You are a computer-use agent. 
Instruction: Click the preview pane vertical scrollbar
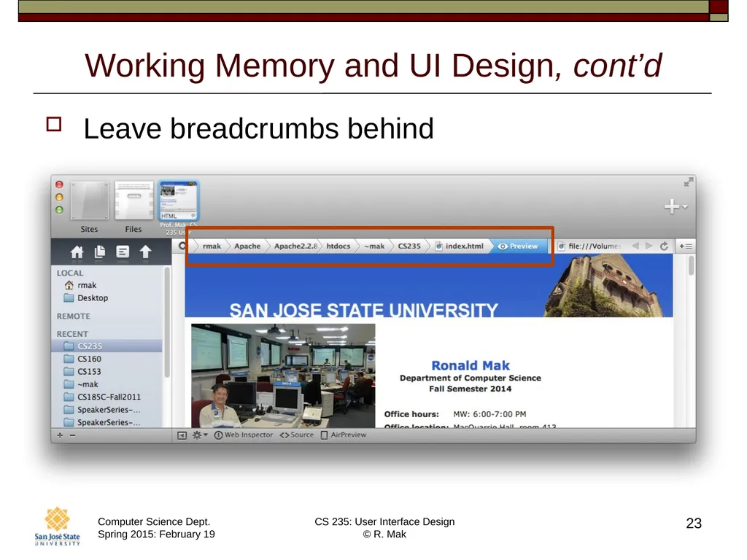coord(691,265)
